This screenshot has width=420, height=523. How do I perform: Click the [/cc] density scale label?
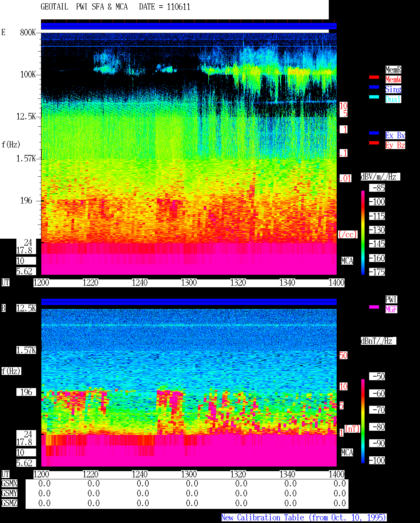tap(347, 235)
